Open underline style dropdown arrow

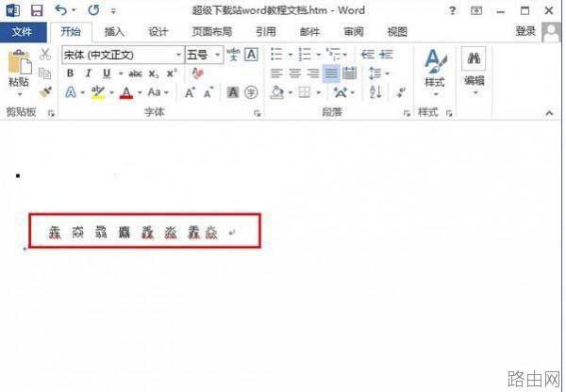(121, 73)
